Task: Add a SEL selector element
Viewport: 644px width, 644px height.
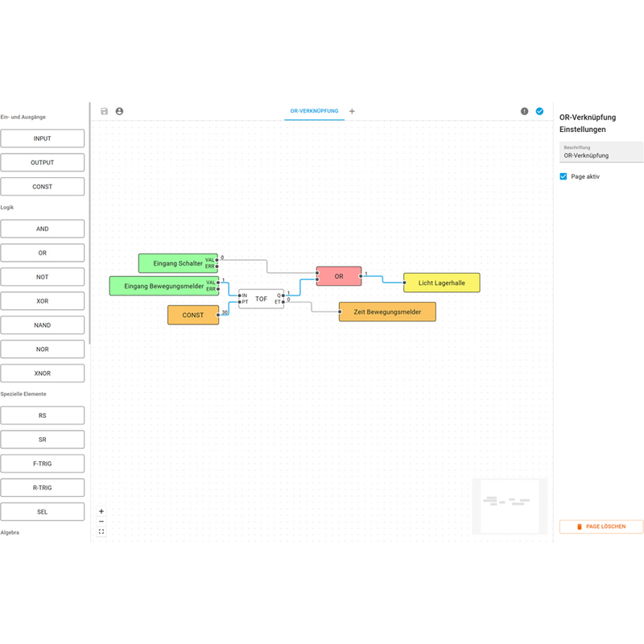Action: (43, 512)
